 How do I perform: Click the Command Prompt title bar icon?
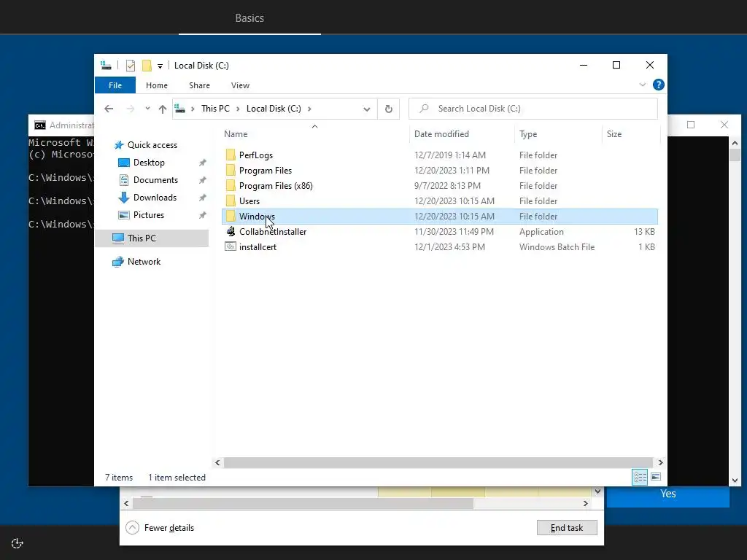point(40,125)
